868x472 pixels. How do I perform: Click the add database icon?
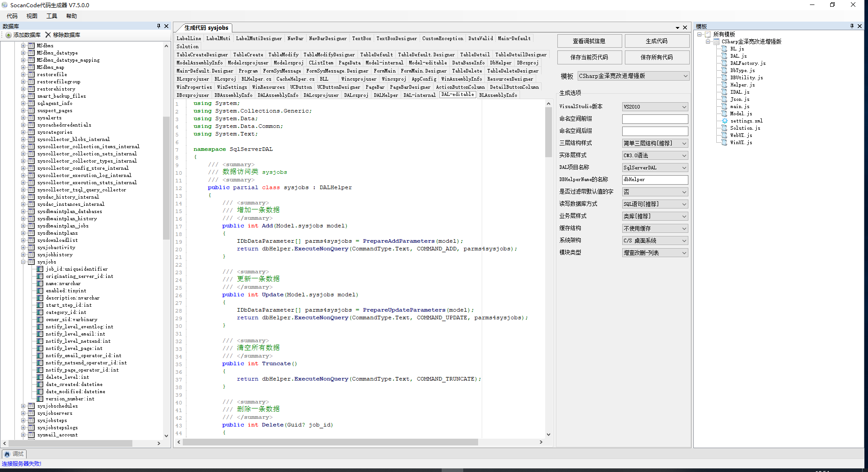[8, 35]
